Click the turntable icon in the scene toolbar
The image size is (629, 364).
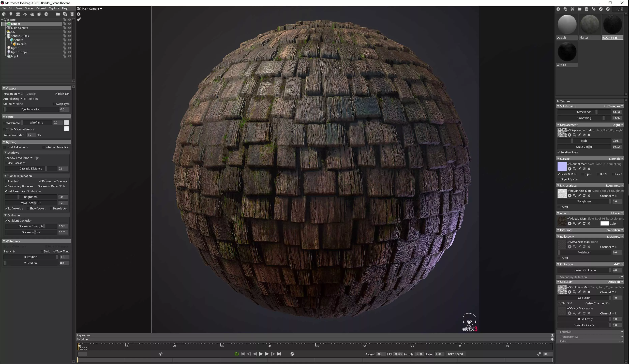(46, 14)
